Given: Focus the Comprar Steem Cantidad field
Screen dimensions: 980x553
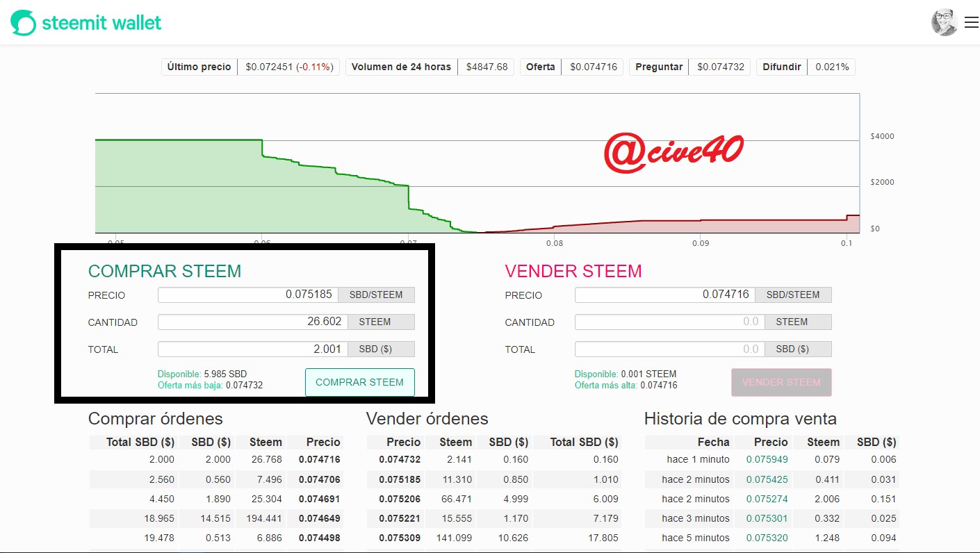Looking at the screenshot, I should pyautogui.click(x=253, y=322).
